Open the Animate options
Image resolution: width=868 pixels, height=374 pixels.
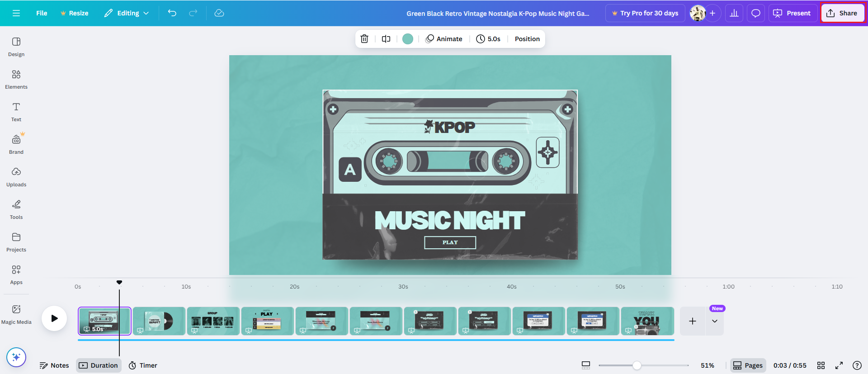(444, 39)
